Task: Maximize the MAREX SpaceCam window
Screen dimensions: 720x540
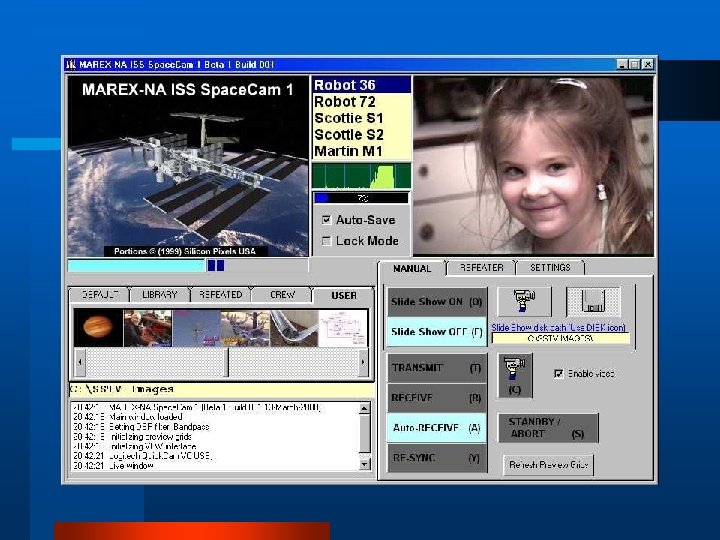Action: (x=634, y=65)
